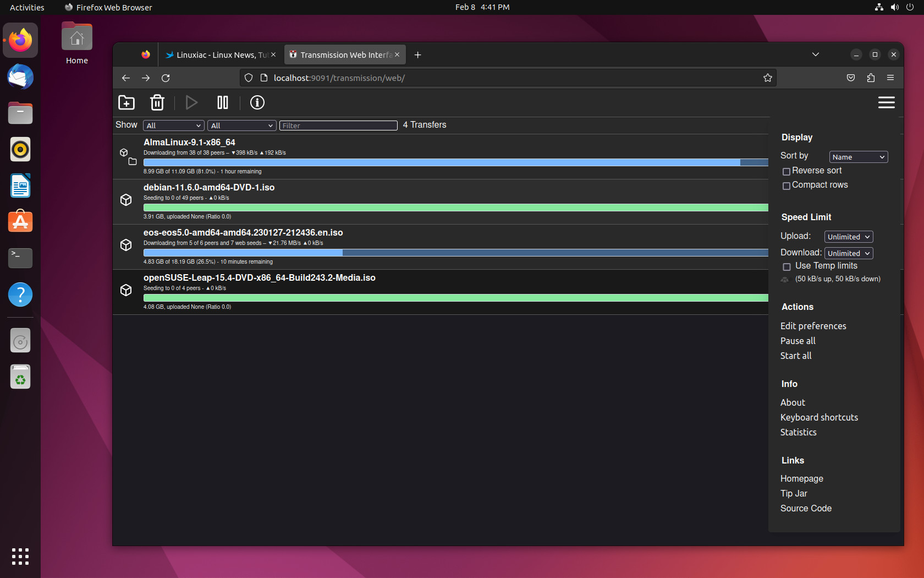Go forward with browser forward arrow

[x=146, y=78]
